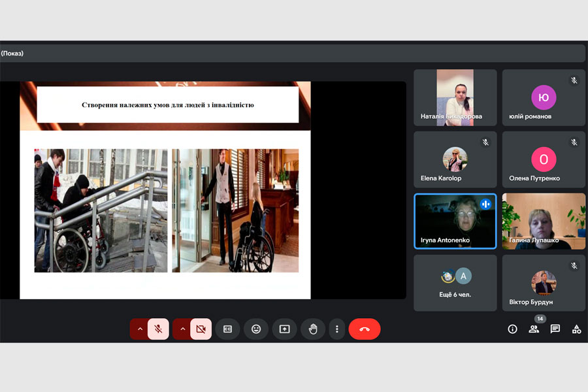
Task: Click the muted mic icon on юлій романов
Action: [574, 80]
